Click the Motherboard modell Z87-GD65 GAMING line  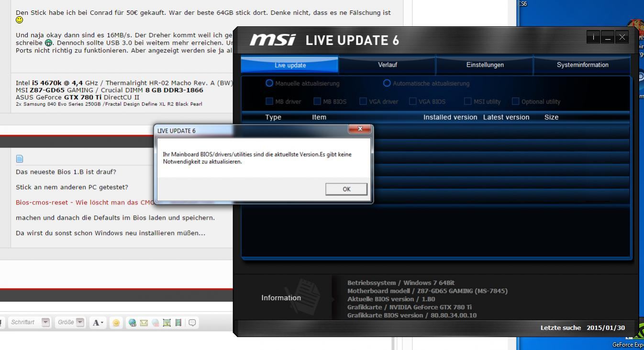427,291
